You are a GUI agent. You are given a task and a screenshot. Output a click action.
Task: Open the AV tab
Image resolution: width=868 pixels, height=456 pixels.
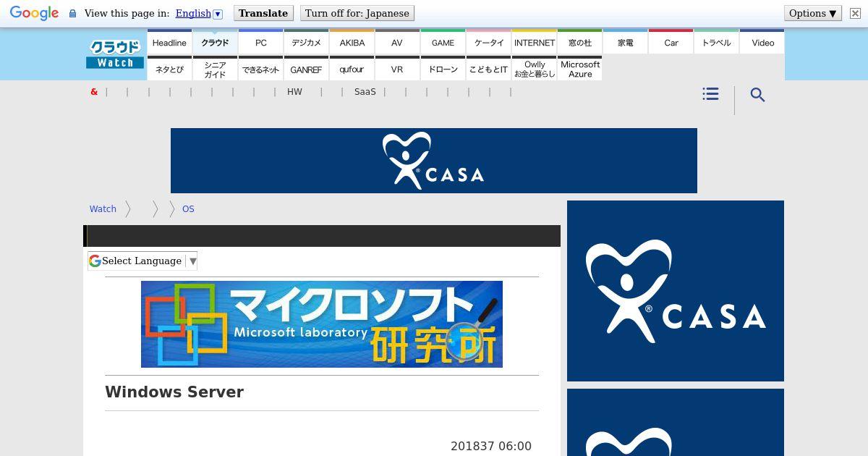[397, 42]
